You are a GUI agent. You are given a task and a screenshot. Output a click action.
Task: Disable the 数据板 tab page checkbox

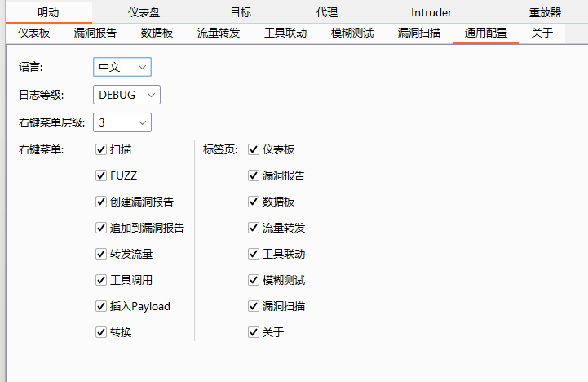click(254, 202)
